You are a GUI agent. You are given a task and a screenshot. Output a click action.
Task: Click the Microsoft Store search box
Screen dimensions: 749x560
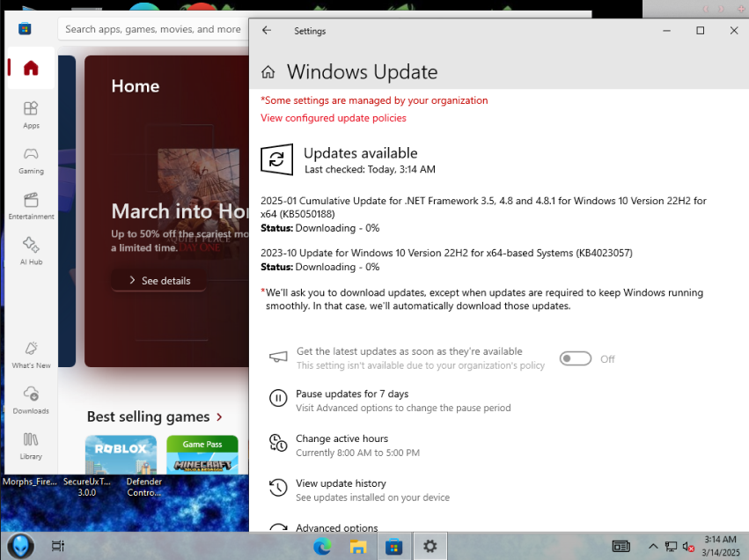[x=153, y=29]
